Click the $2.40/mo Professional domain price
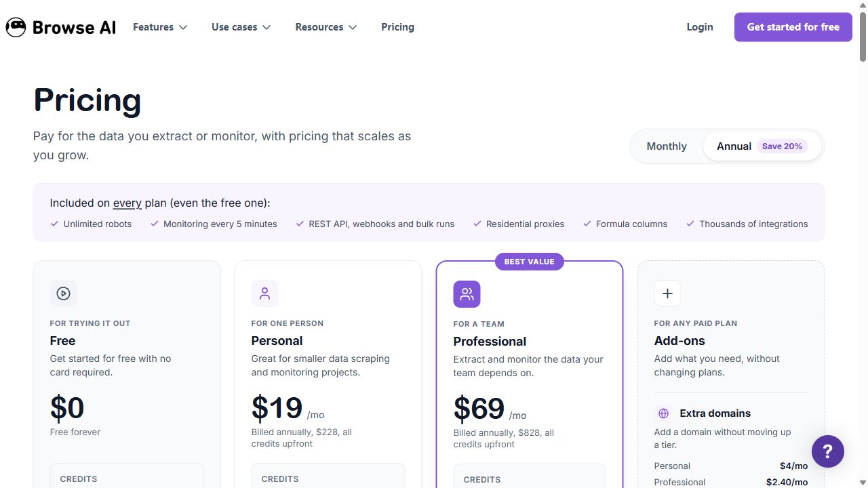The width and height of the screenshot is (868, 488). click(x=787, y=482)
